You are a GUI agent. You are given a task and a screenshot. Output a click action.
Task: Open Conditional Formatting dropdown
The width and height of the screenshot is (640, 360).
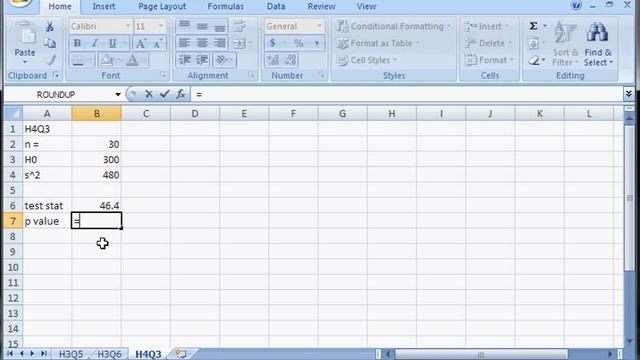tap(394, 26)
